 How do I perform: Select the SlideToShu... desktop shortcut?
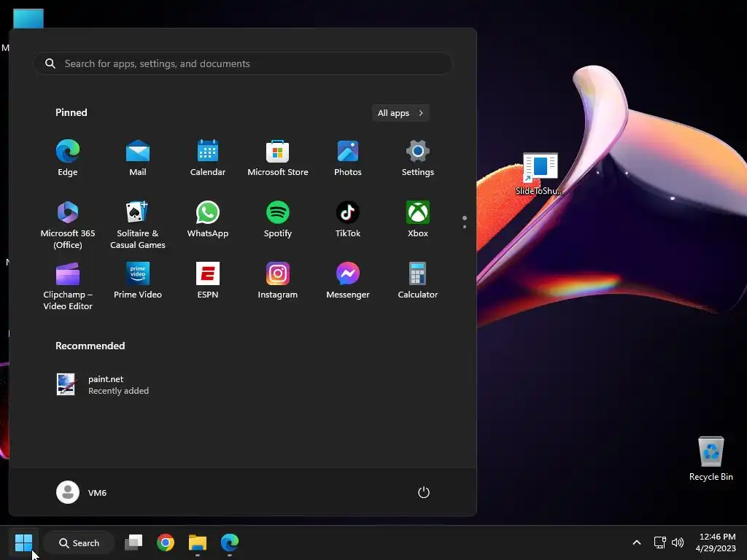[x=540, y=174]
